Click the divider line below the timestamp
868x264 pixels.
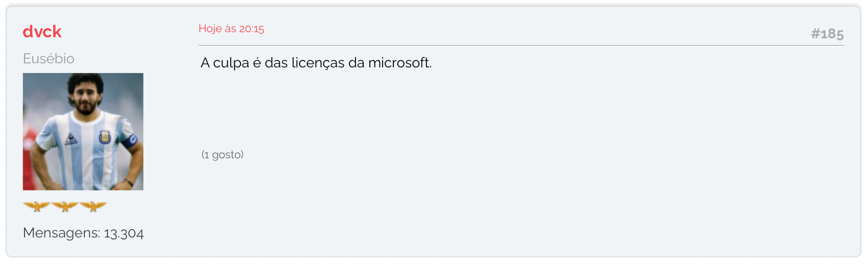coord(521,45)
